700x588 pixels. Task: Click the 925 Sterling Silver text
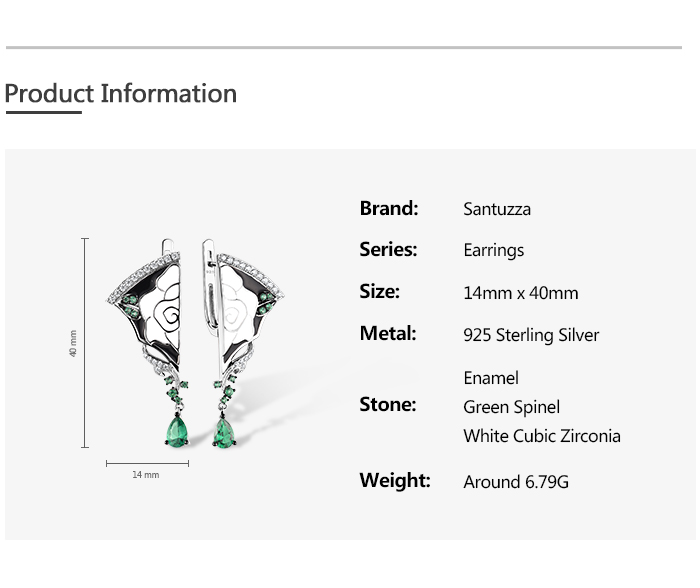[x=531, y=335]
